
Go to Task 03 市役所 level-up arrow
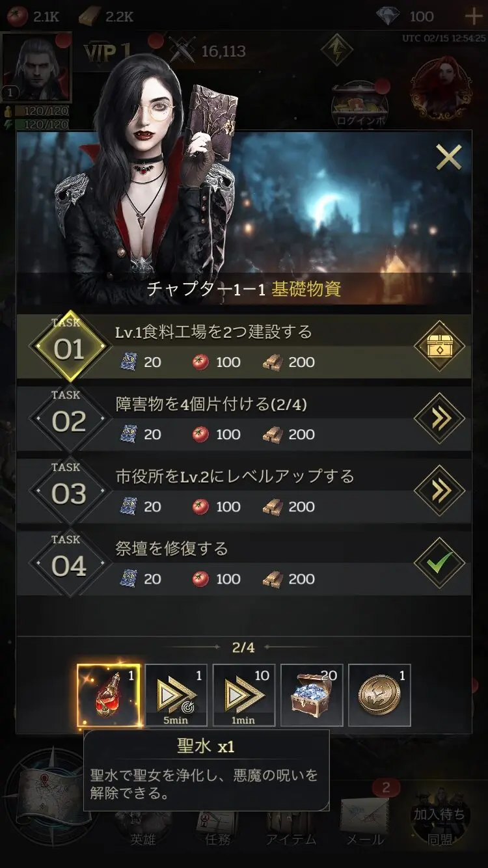pos(439,491)
